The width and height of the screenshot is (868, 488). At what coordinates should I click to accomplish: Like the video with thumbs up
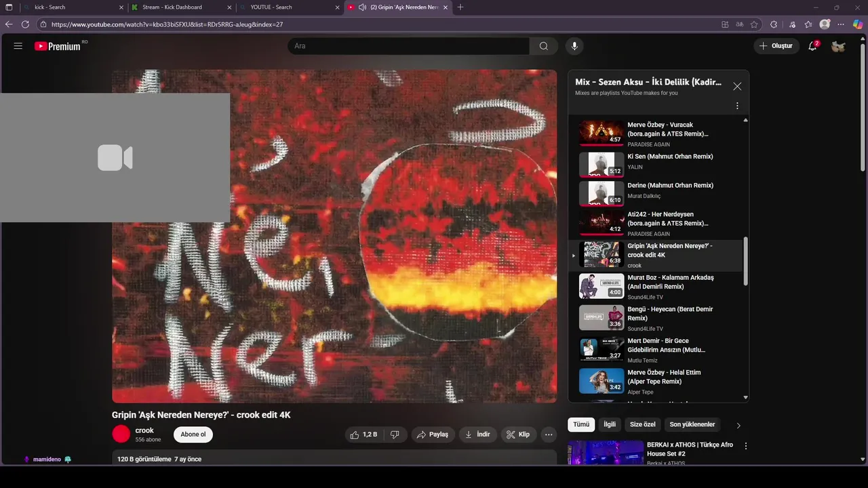pos(363,434)
